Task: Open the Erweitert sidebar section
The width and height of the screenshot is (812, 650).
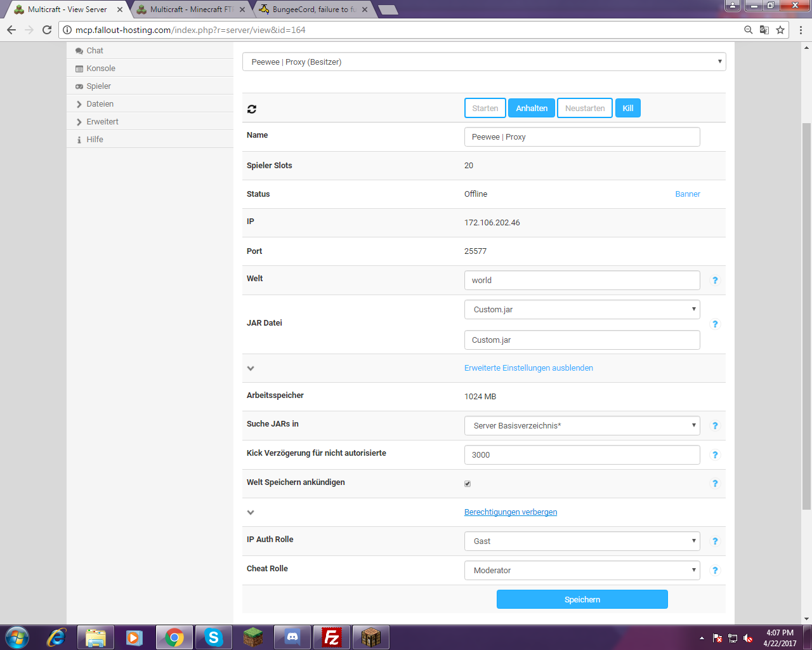Action: (101, 121)
